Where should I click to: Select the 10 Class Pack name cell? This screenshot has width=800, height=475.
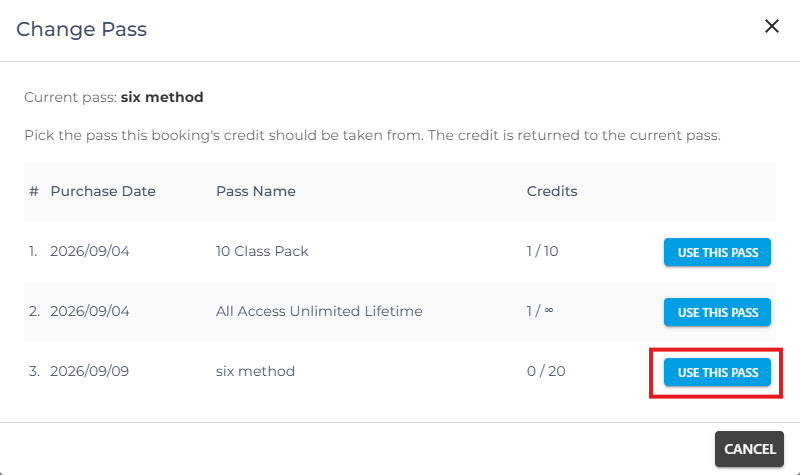(x=262, y=252)
